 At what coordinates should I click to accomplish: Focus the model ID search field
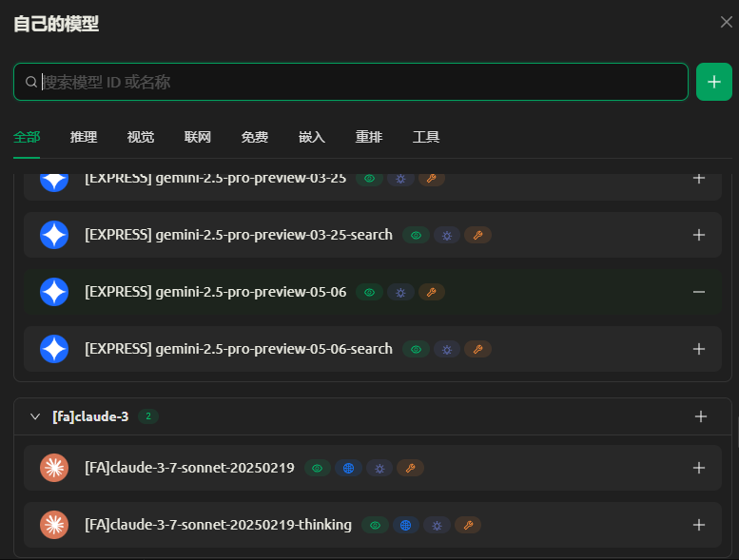click(x=351, y=82)
